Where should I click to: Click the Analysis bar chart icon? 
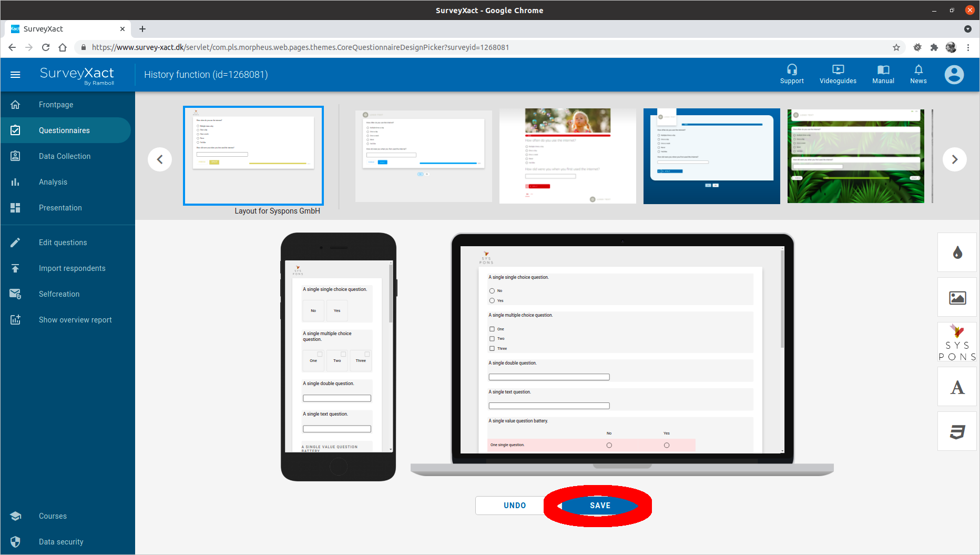tap(15, 182)
